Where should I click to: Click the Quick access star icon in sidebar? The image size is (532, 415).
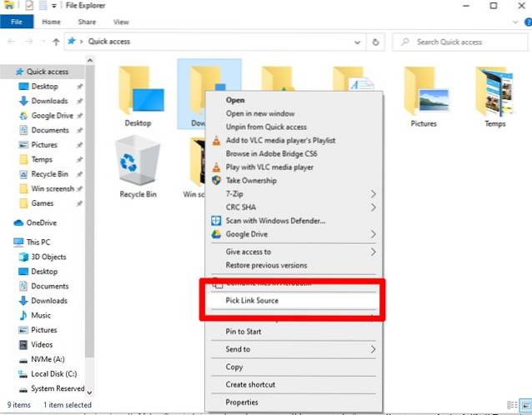(x=20, y=72)
